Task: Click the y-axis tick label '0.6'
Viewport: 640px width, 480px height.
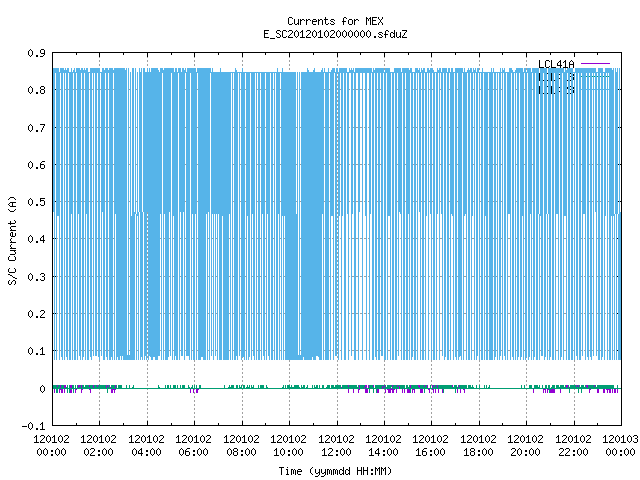Action: pyautogui.click(x=36, y=165)
